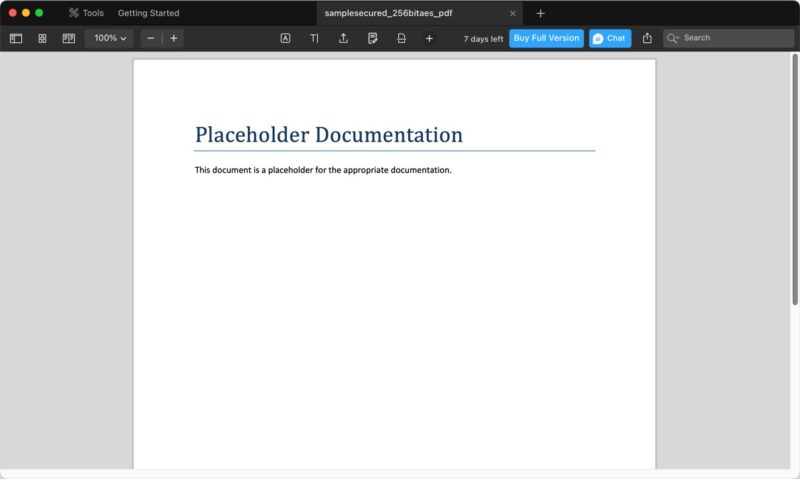Image resolution: width=800 pixels, height=479 pixels.
Task: Zoom out with the minus button
Action: 151,38
